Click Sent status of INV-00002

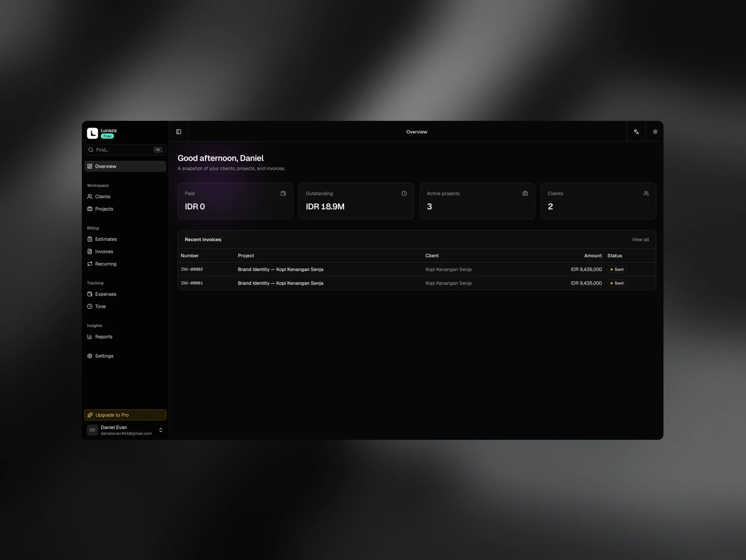[617, 269]
